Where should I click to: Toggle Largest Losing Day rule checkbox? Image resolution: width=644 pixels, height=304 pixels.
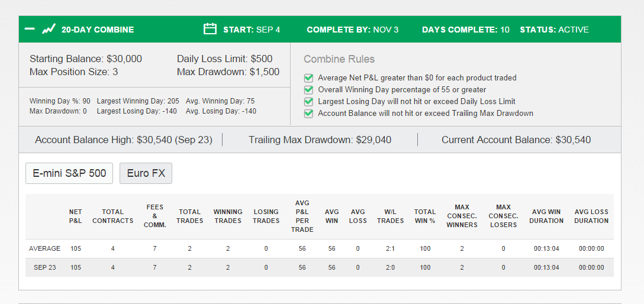coord(308,102)
